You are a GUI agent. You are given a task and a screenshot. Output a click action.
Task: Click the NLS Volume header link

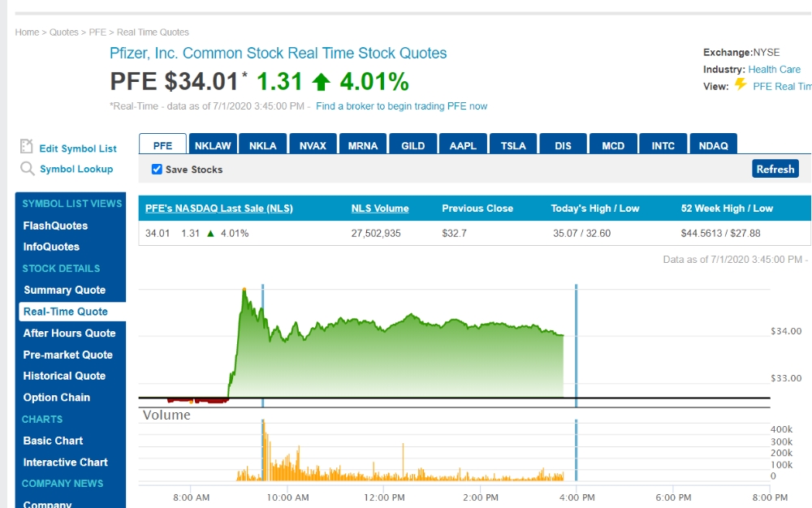(x=380, y=208)
